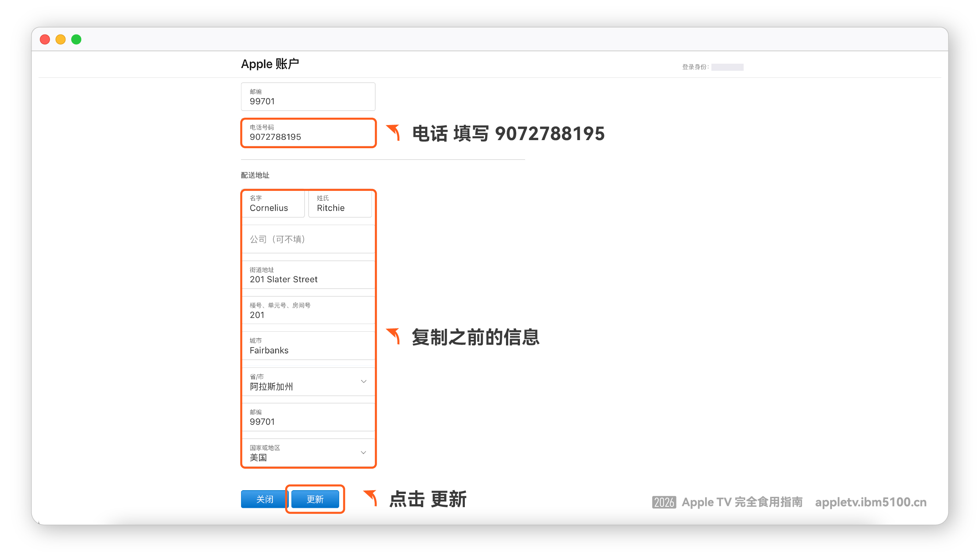Click the city field Fairbanks
The image size is (980, 552).
[x=308, y=346]
